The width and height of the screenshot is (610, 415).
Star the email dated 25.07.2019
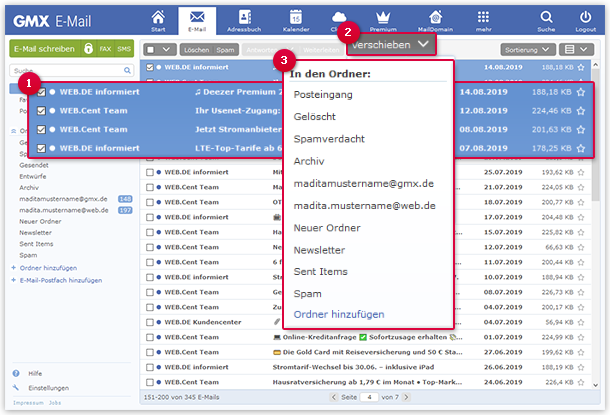pyautogui.click(x=581, y=172)
